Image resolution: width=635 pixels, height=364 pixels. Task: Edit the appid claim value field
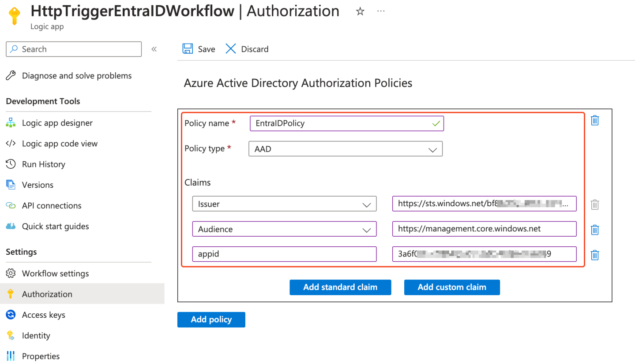coord(484,254)
